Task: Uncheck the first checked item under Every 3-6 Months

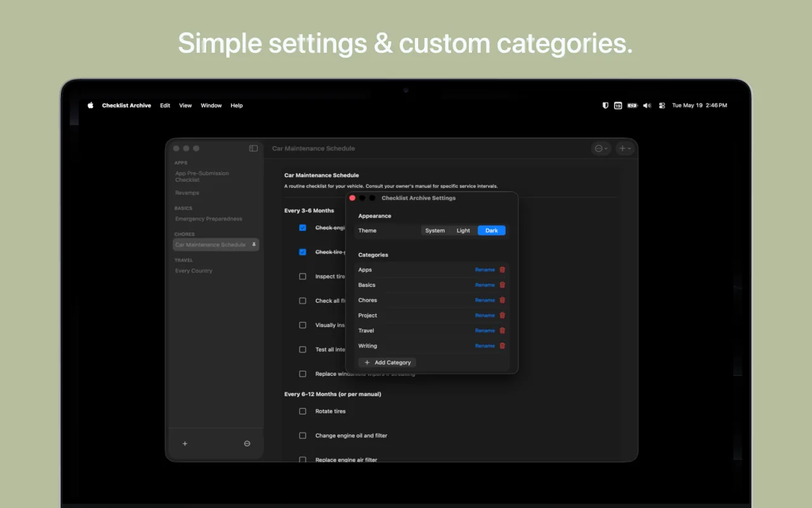Action: click(303, 228)
